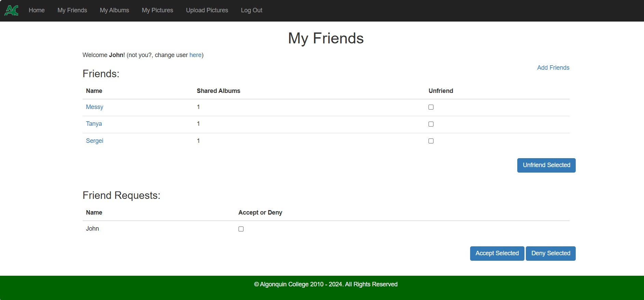
Task: Open Messy's friend profile link
Action: point(94,107)
